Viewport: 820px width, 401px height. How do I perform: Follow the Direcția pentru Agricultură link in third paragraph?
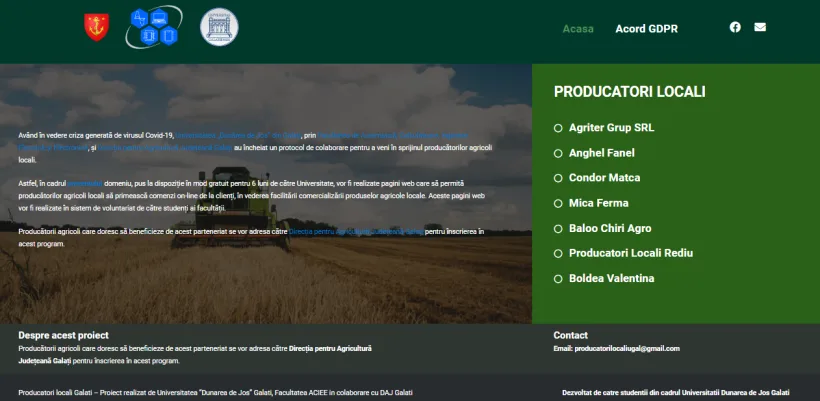click(x=356, y=231)
